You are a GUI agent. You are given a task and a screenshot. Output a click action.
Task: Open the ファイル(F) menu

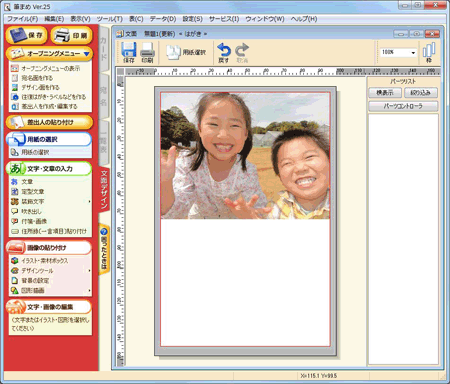(x=23, y=19)
